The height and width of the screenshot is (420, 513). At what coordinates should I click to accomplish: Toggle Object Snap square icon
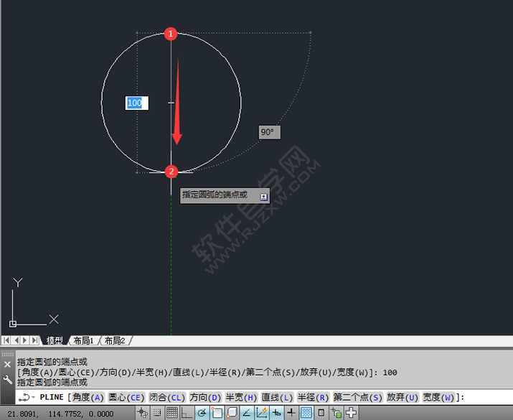217,413
